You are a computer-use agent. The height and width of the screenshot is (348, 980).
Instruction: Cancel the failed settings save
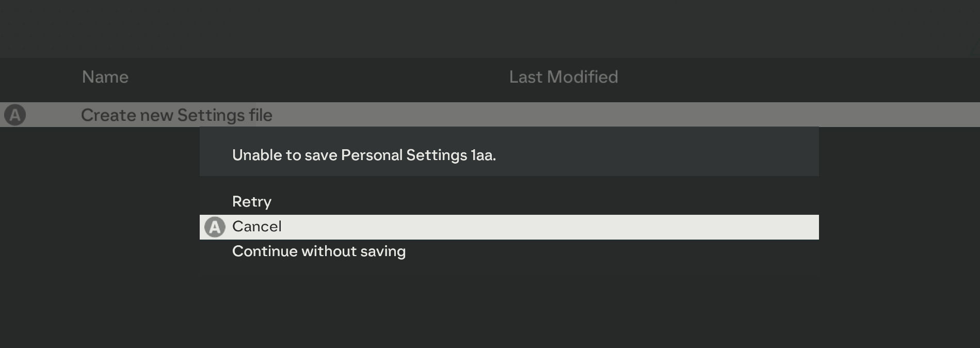[x=509, y=227]
